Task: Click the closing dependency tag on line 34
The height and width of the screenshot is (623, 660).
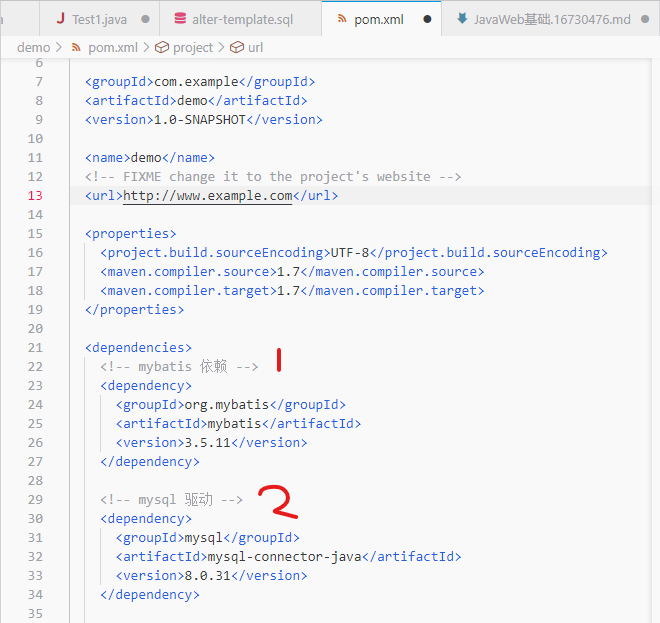Action: click(x=150, y=595)
